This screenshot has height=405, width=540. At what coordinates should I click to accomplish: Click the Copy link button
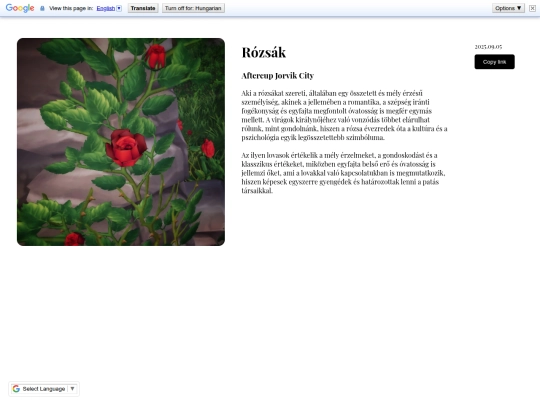[x=495, y=62]
